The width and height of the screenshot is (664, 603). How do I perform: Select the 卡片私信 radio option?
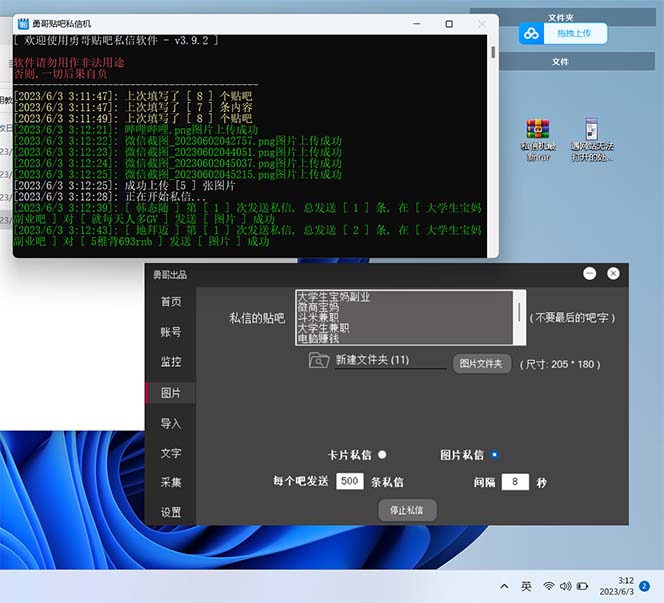[x=382, y=454]
